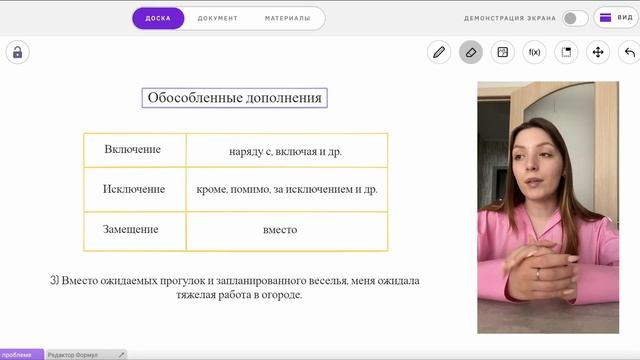Select the pencil drawing tool
The width and height of the screenshot is (640, 360).
[439, 52]
